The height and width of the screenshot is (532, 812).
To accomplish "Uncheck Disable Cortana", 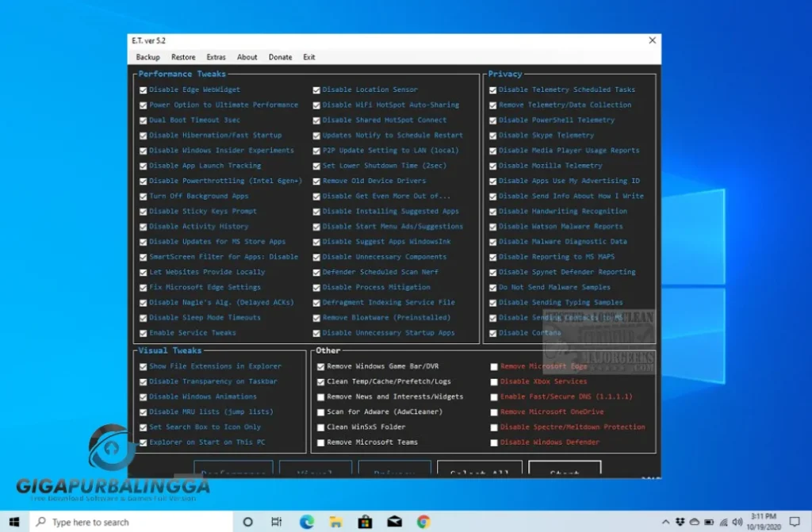I will [x=493, y=333].
